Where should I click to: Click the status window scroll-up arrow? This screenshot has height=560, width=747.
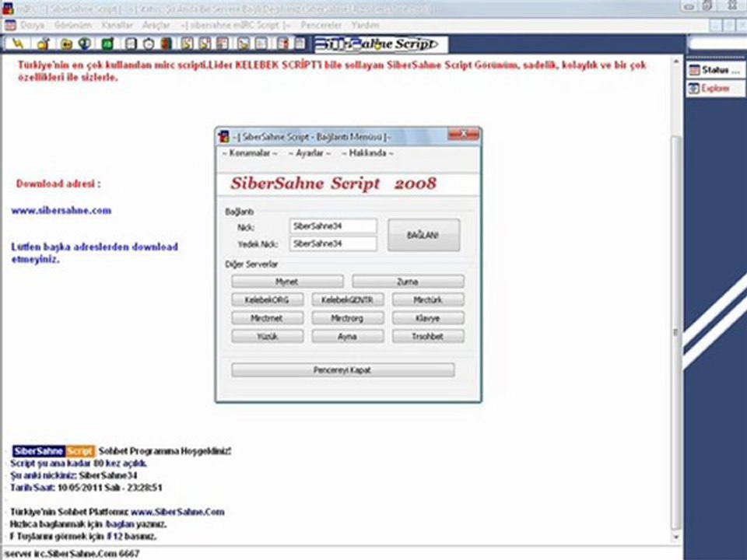tap(675, 62)
